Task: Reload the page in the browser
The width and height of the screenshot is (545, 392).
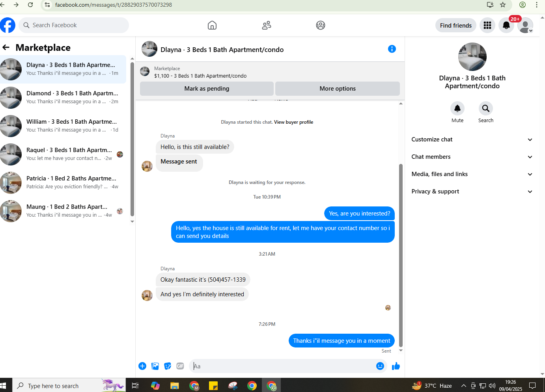Action: 30,5
